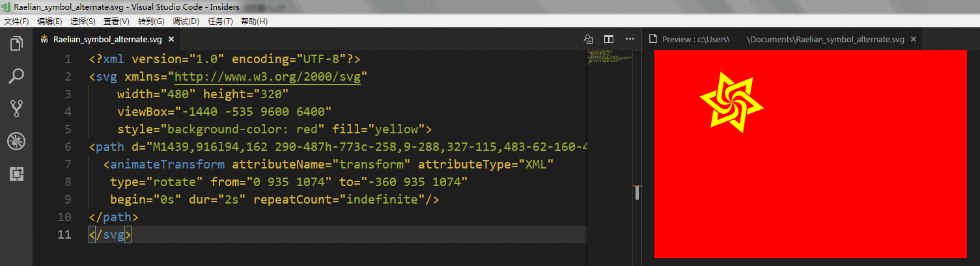980x266 pixels.
Task: Close the Preview tab
Action: (x=914, y=40)
